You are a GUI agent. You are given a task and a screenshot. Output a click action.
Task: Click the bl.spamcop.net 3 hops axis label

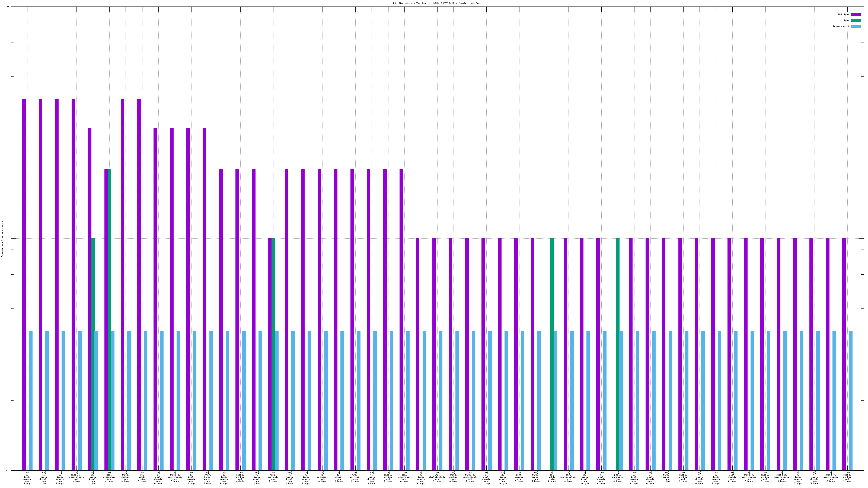click(x=322, y=477)
